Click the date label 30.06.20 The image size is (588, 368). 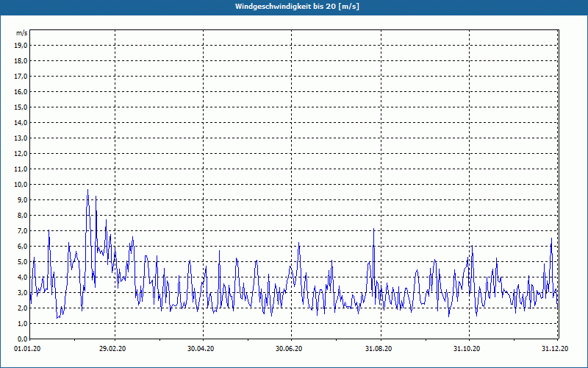[289, 349]
